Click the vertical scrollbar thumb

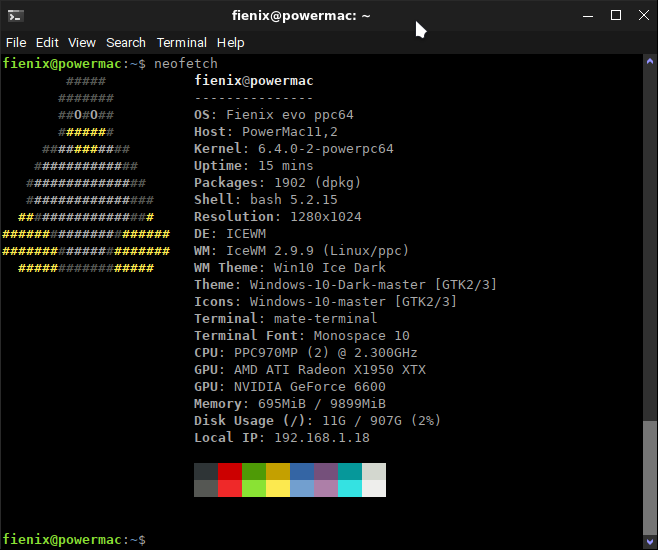point(650,477)
